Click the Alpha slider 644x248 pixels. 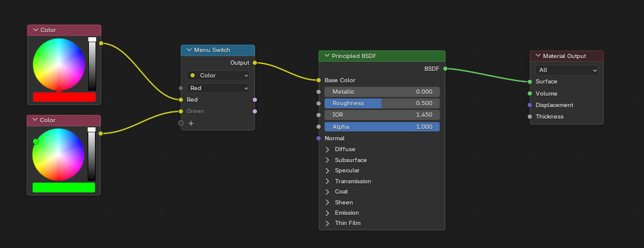(x=382, y=127)
